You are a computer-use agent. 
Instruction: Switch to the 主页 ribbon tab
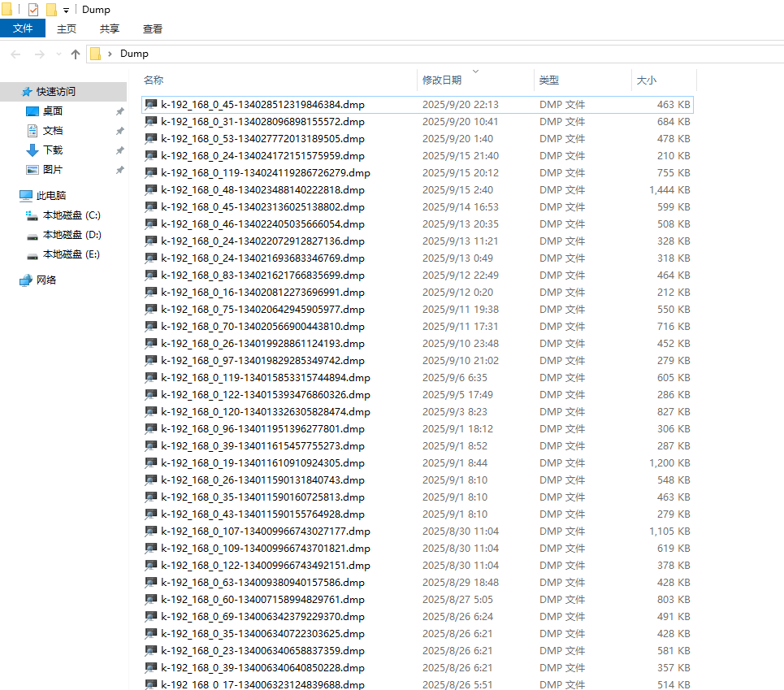(67, 28)
